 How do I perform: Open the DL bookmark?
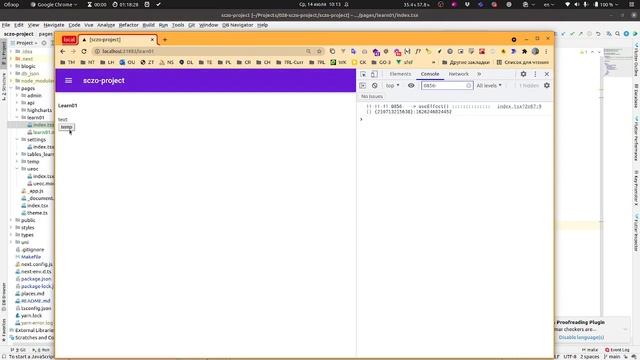pos(186,62)
